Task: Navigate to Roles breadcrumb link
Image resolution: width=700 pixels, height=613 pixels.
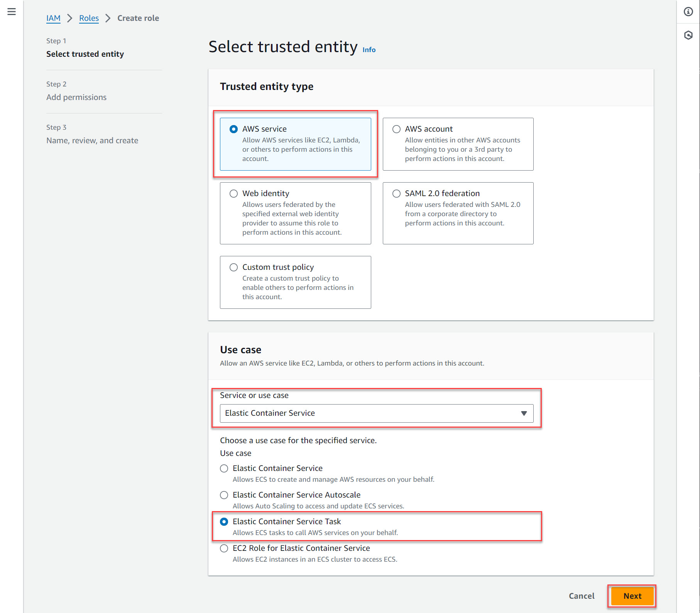Action: (89, 18)
